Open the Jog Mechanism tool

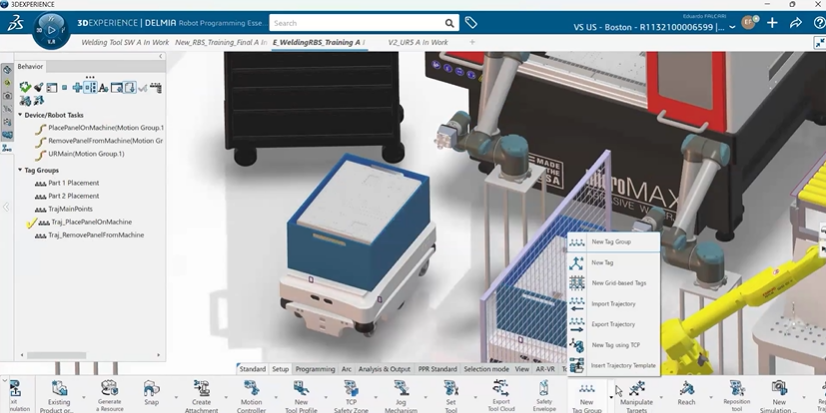(401, 389)
